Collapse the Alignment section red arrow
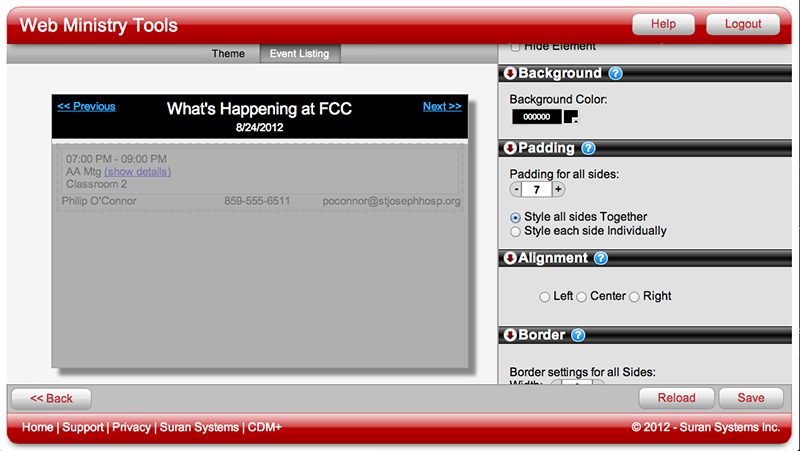 pos(510,258)
